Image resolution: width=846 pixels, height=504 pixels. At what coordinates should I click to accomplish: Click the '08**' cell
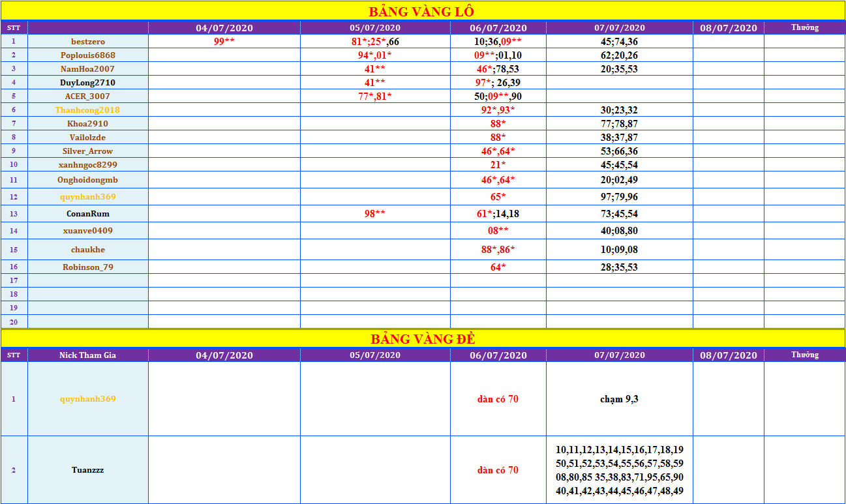pyautogui.click(x=498, y=231)
